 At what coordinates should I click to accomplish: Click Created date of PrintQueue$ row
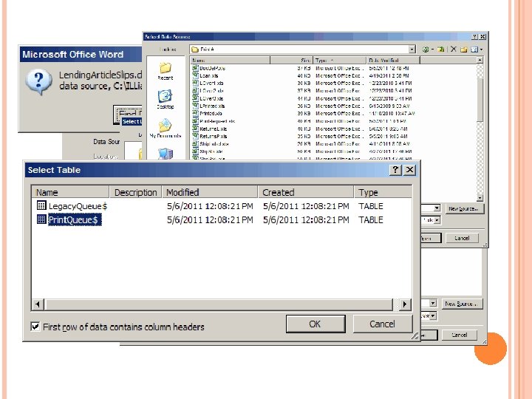(306, 220)
